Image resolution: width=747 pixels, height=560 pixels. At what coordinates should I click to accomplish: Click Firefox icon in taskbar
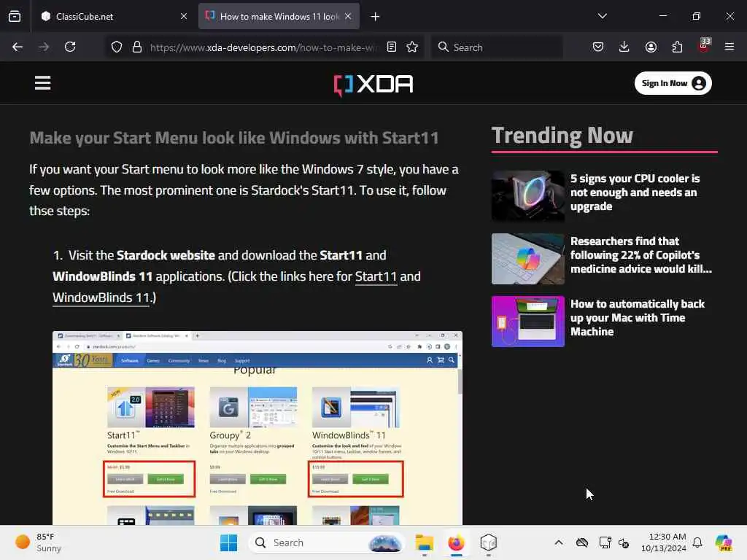[457, 542]
